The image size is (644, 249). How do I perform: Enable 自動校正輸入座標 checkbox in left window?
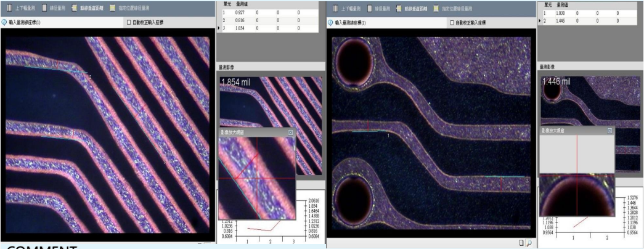coord(129,22)
